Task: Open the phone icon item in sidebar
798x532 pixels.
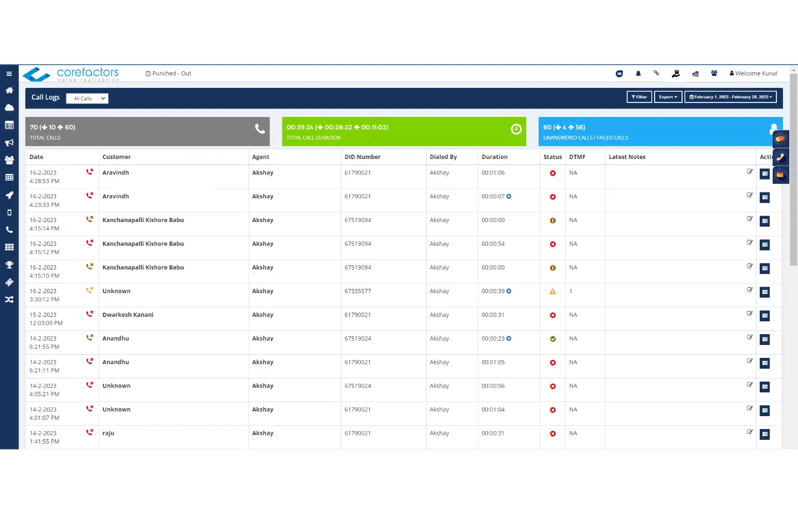Action: (9, 230)
